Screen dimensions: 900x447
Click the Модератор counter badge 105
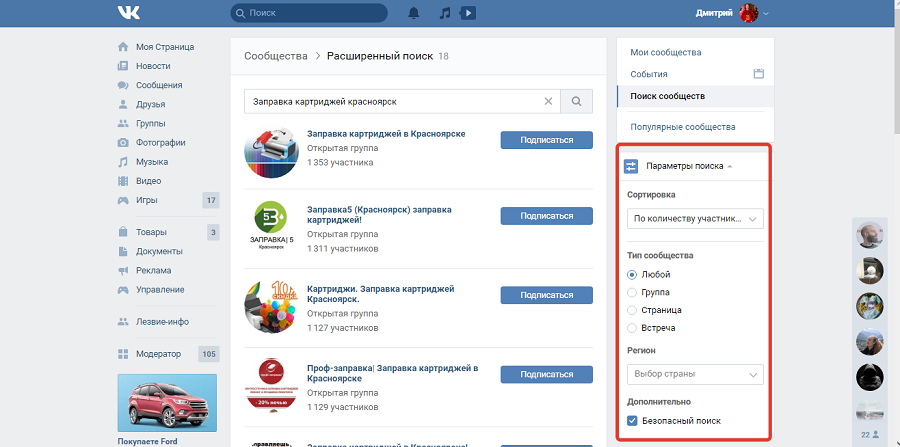click(x=209, y=354)
